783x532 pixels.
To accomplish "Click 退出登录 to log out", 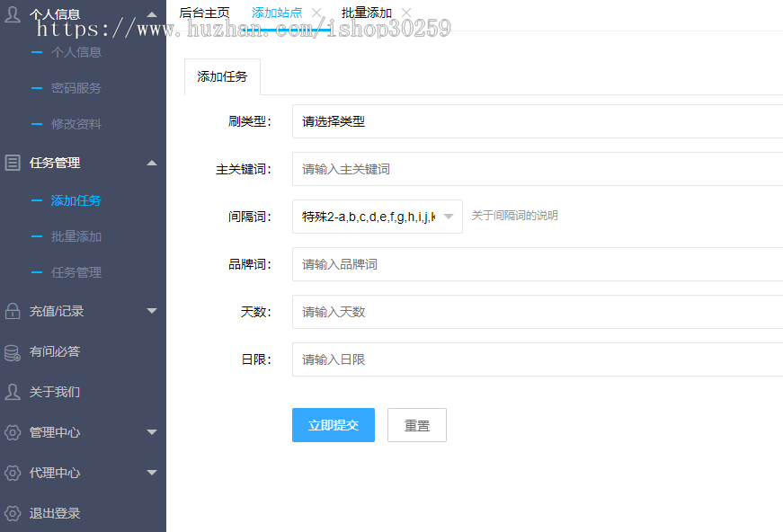I will click(x=55, y=513).
